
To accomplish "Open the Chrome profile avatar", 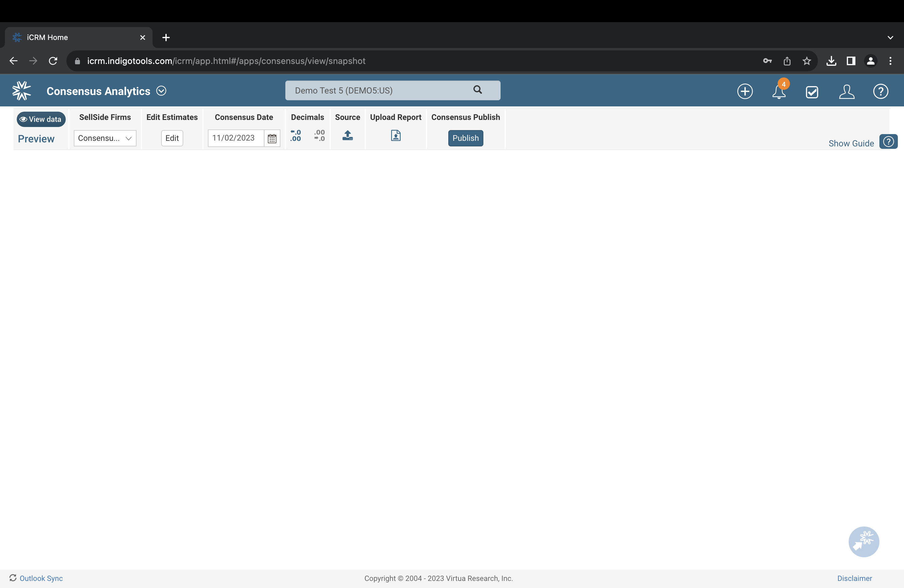I will (870, 61).
